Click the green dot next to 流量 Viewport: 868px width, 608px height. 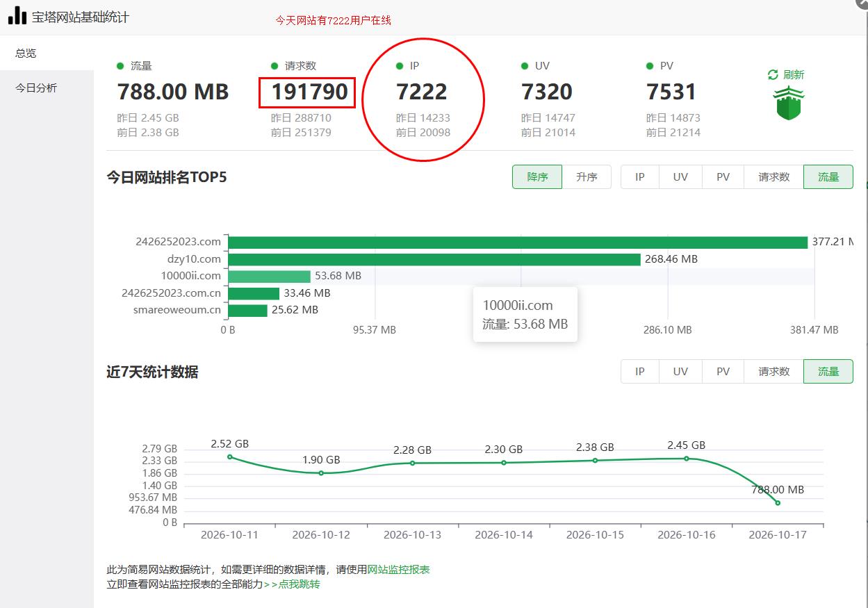[x=120, y=66]
